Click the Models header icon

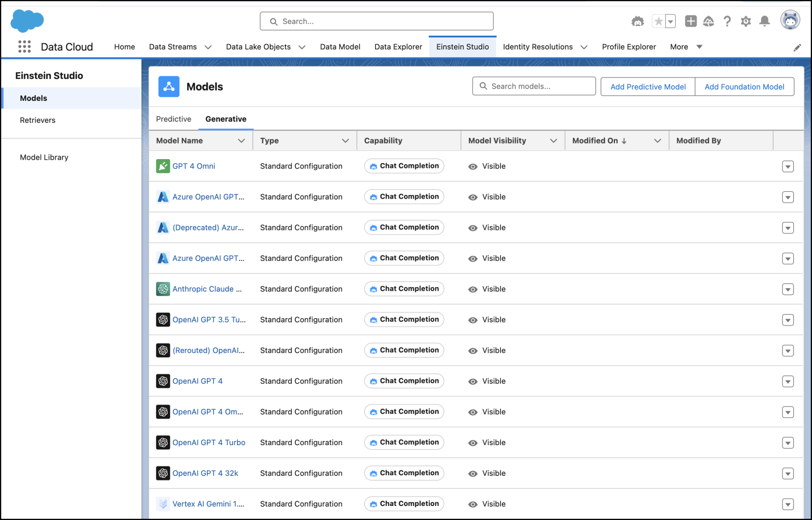coord(169,87)
